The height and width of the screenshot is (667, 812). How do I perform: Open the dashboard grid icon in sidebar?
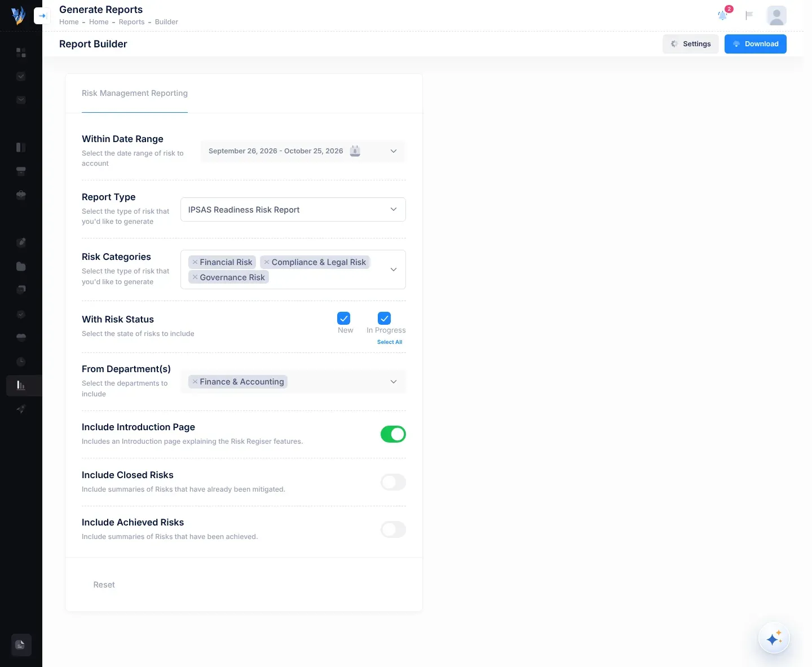(21, 52)
